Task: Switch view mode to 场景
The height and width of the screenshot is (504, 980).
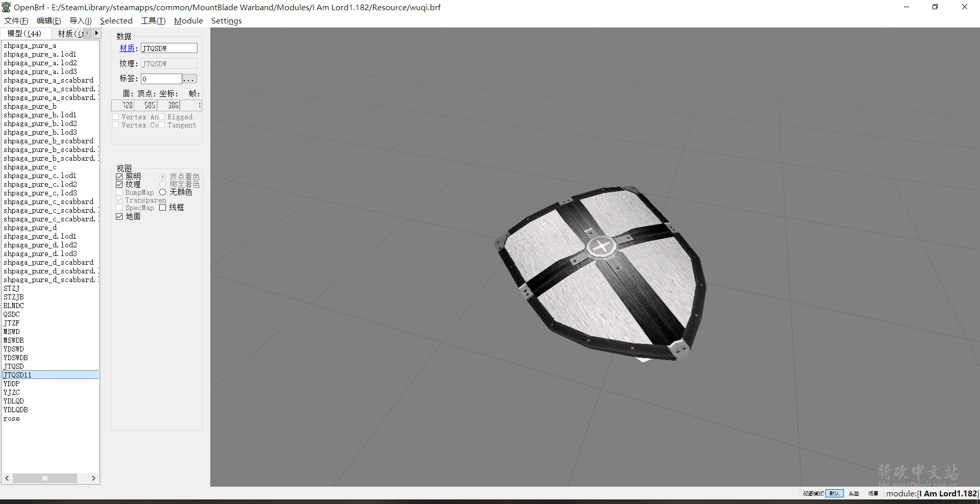Action: 873,493
